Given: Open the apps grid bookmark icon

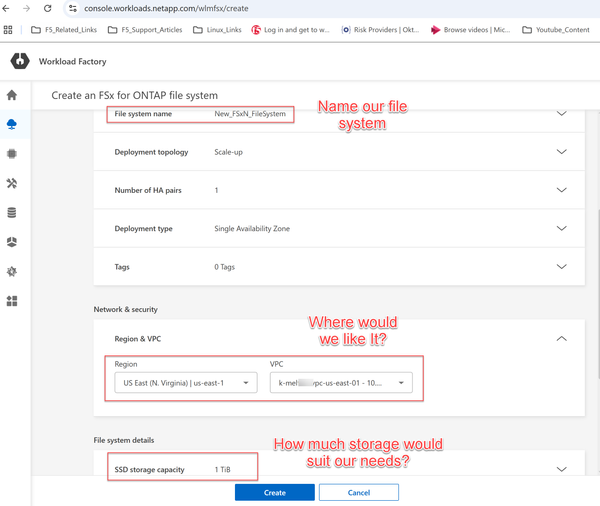Looking at the screenshot, I should [8, 30].
